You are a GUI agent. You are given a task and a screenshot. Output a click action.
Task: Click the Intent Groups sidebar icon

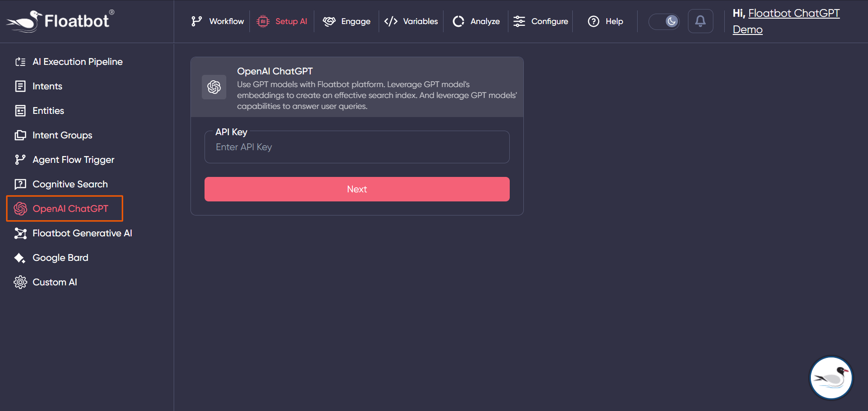(20, 135)
